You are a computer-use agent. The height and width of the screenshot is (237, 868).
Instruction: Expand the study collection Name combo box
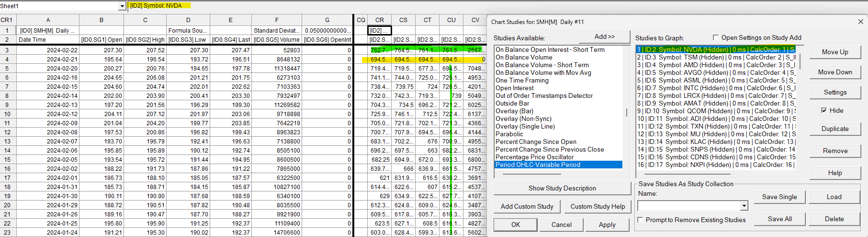click(x=744, y=206)
